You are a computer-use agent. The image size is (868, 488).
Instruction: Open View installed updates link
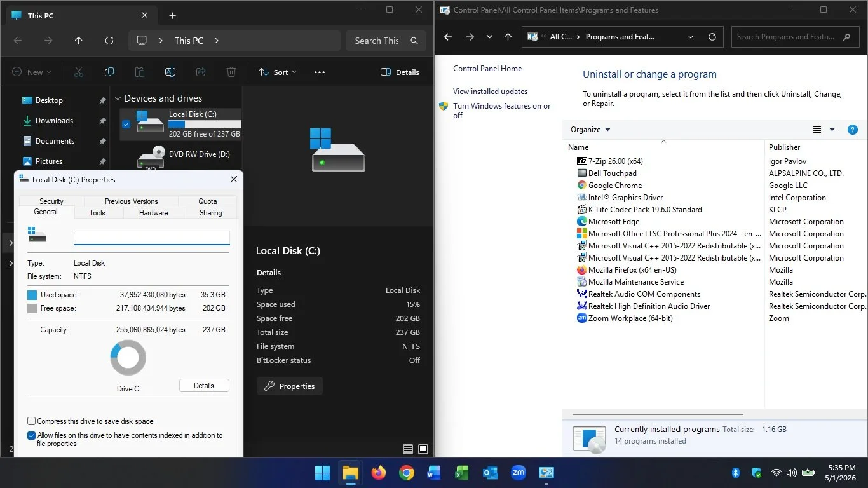pyautogui.click(x=490, y=91)
